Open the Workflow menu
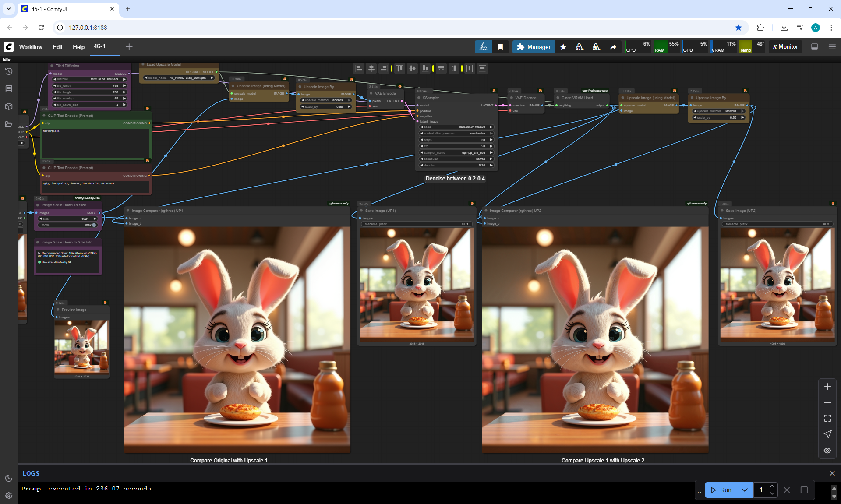Screen dimensions: 841x504 [31, 47]
